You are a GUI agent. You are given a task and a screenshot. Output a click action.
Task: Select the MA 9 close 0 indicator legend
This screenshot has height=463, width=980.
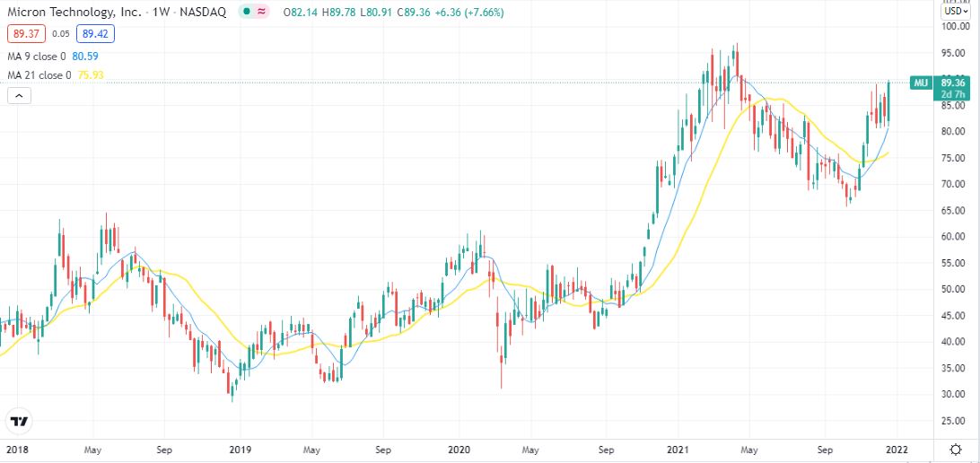(x=36, y=57)
